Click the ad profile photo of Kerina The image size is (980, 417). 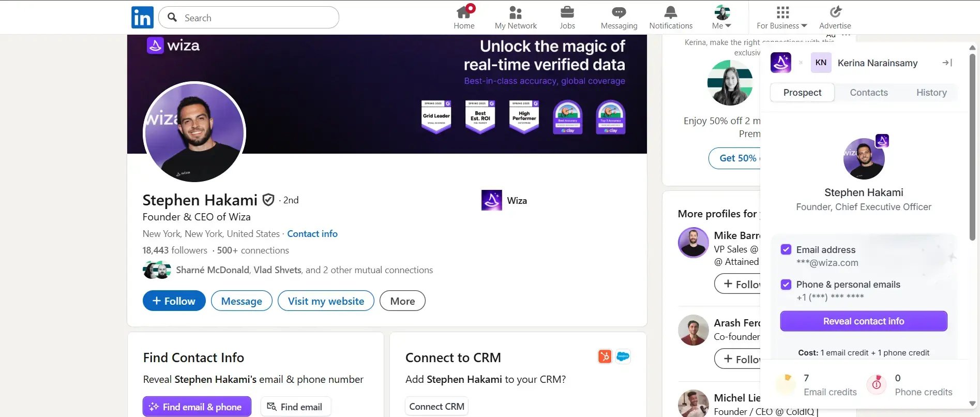pos(730,83)
